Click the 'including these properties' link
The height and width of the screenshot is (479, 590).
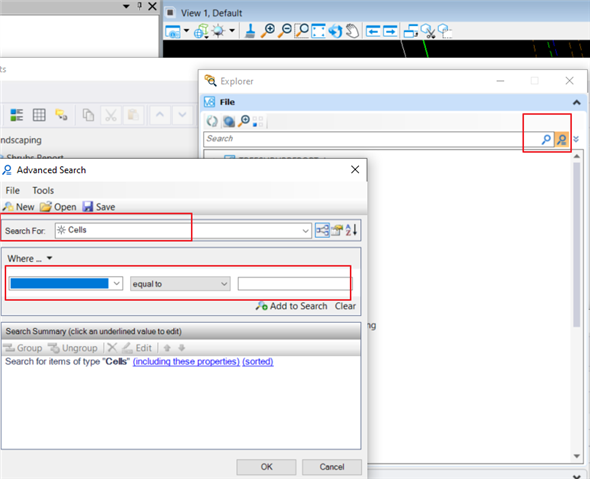click(186, 362)
